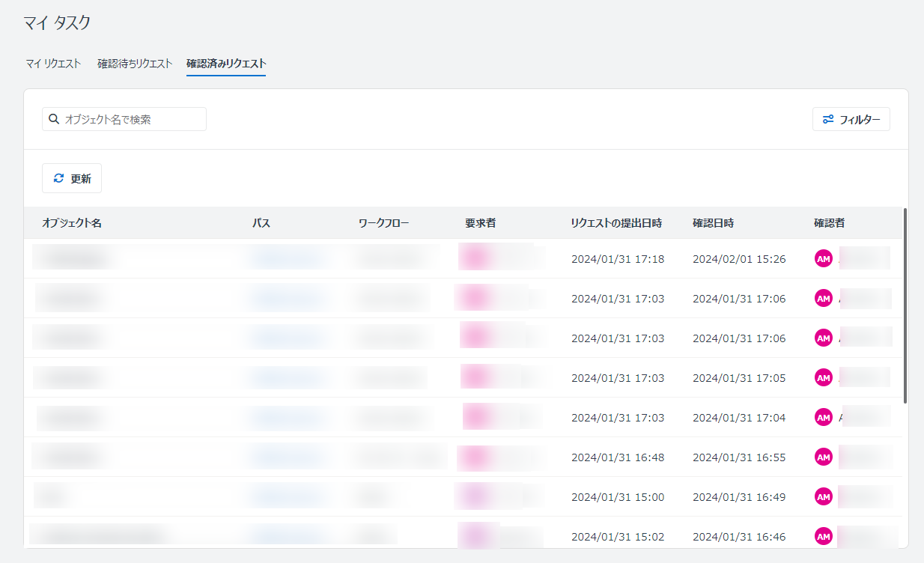Click the ワークフロー column header
Image resolution: width=924 pixels, height=563 pixels.
(383, 223)
